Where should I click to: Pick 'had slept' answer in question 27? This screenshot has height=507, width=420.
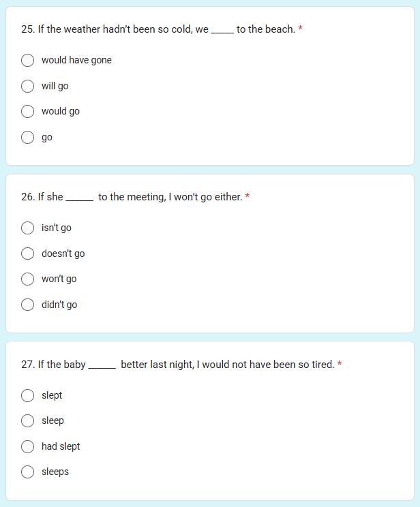click(x=27, y=446)
